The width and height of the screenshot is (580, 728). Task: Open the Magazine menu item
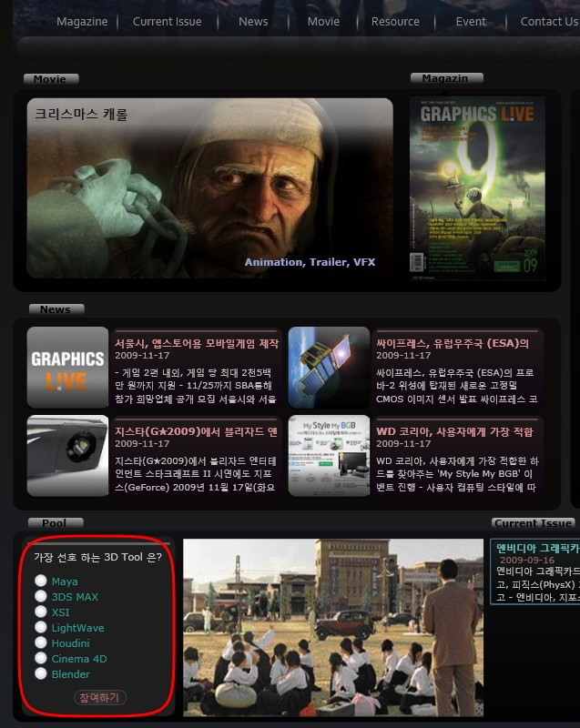pyautogui.click(x=82, y=22)
